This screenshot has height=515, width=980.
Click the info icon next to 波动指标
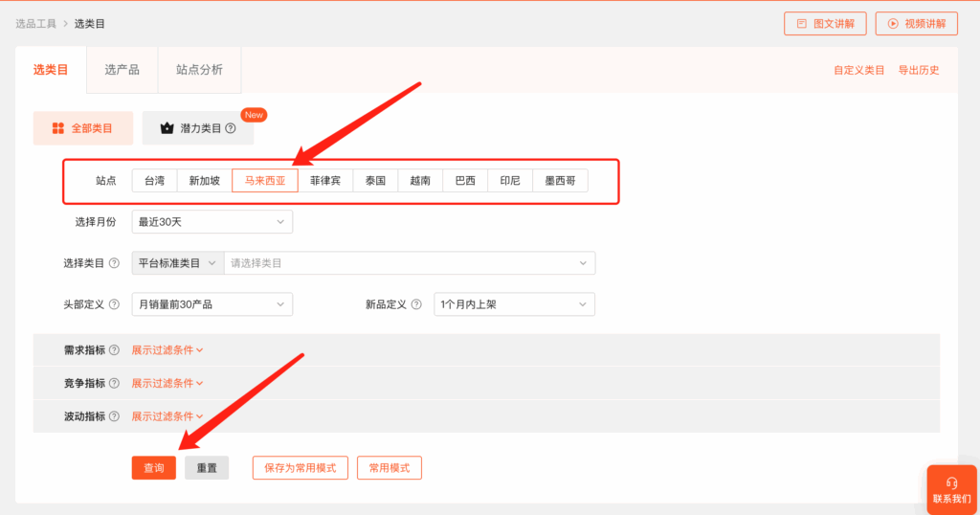coord(115,416)
